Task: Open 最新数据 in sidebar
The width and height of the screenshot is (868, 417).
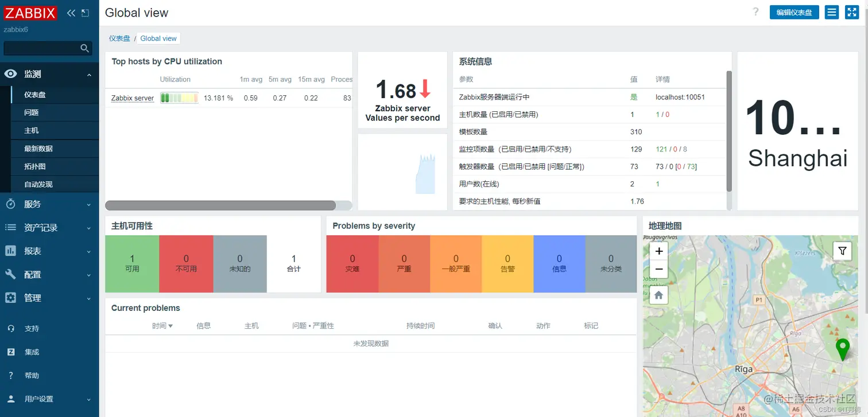Action: point(55,148)
